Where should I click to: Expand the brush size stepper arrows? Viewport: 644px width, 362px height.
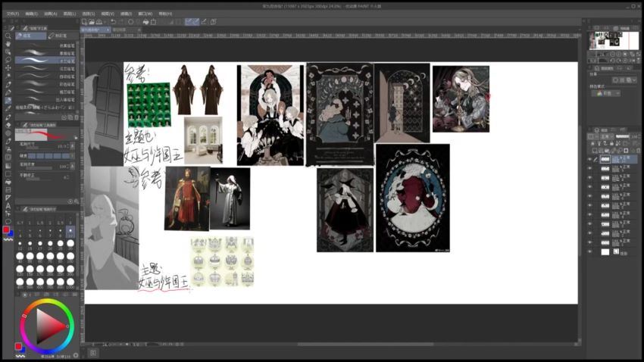[x=70, y=146]
